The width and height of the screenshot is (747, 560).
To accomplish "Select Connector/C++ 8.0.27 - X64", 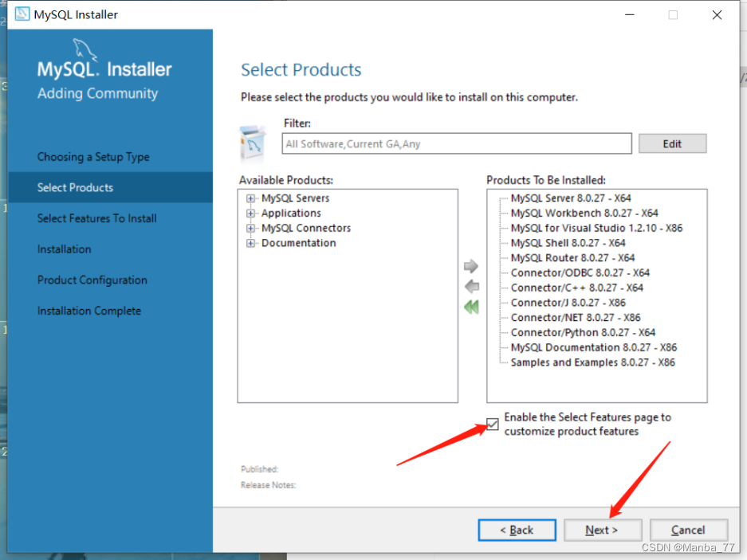I will 577,288.
